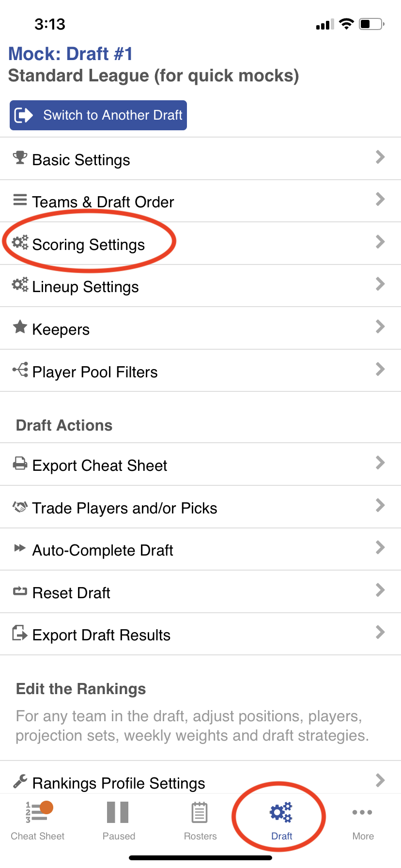Image resolution: width=401 pixels, height=868 pixels.
Task: Tap the Reset Draft loop icon
Action: click(20, 591)
